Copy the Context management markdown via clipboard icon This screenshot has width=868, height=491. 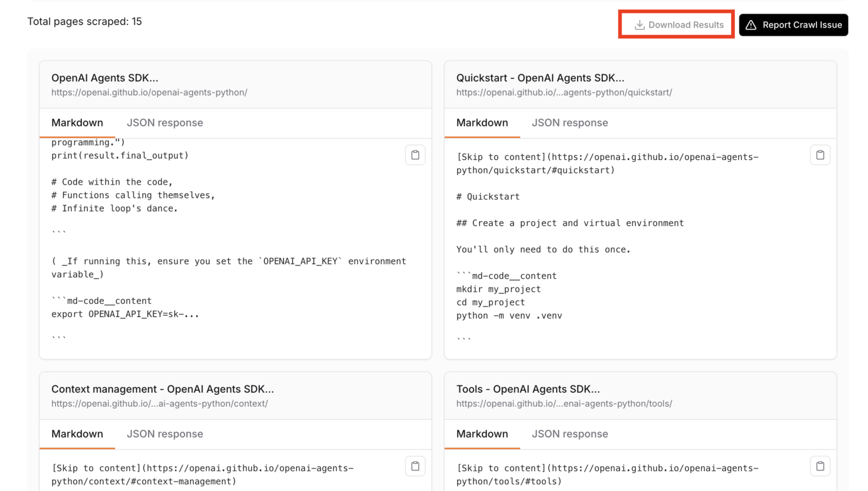415,466
